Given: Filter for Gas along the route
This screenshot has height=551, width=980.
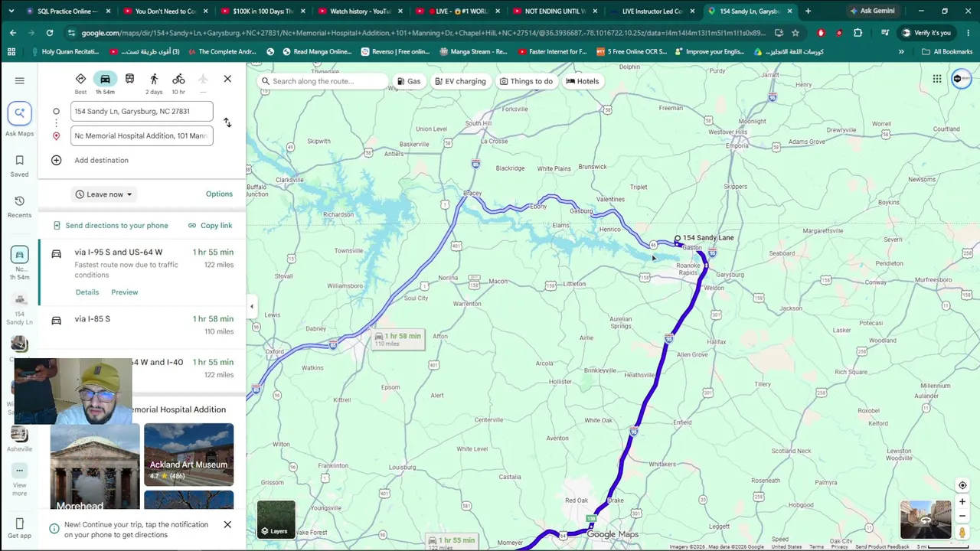Looking at the screenshot, I should coord(409,81).
